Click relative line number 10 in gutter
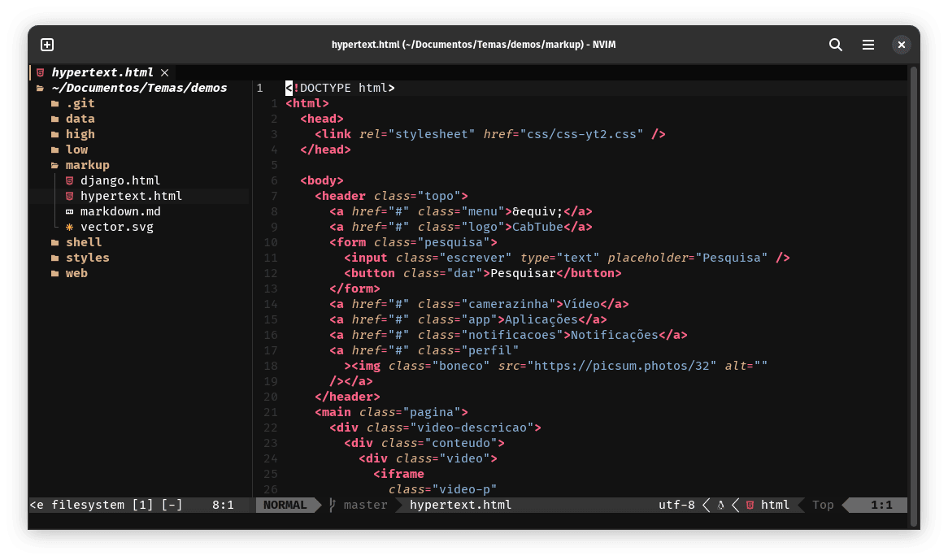This screenshot has height=560, width=948. pos(270,242)
